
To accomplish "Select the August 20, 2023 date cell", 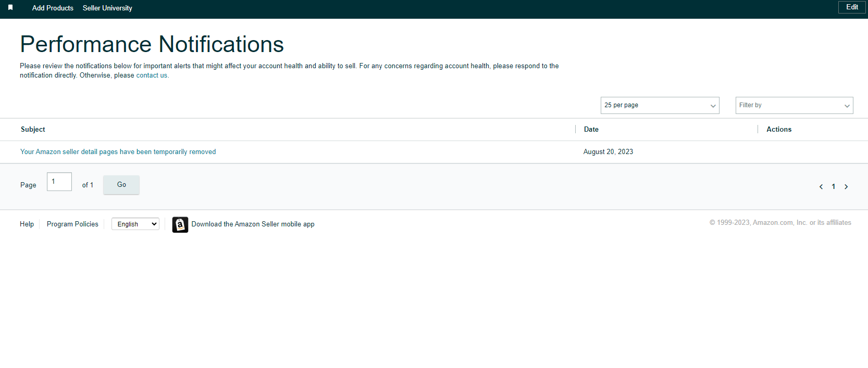I will [608, 152].
